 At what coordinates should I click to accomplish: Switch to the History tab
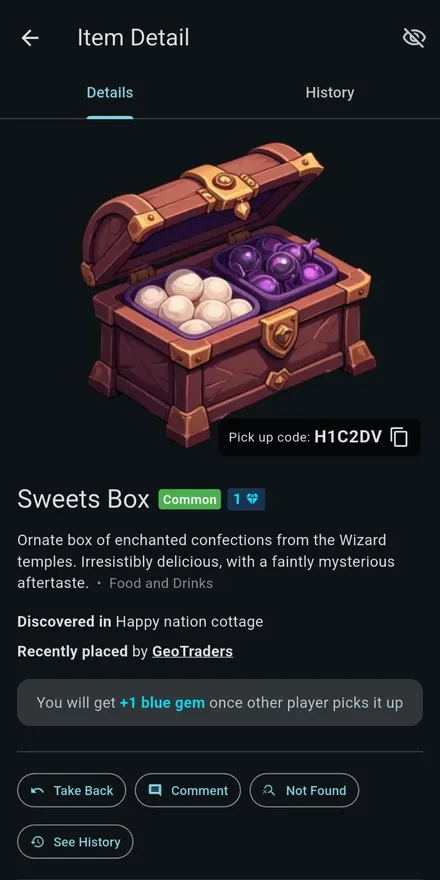pyautogui.click(x=329, y=93)
